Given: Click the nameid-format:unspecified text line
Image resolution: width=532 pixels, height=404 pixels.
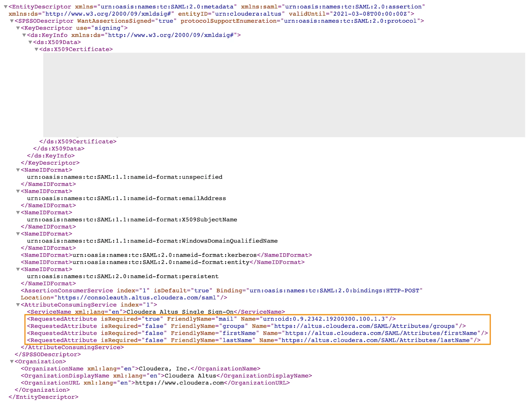Looking at the screenshot, I should pos(125,177).
